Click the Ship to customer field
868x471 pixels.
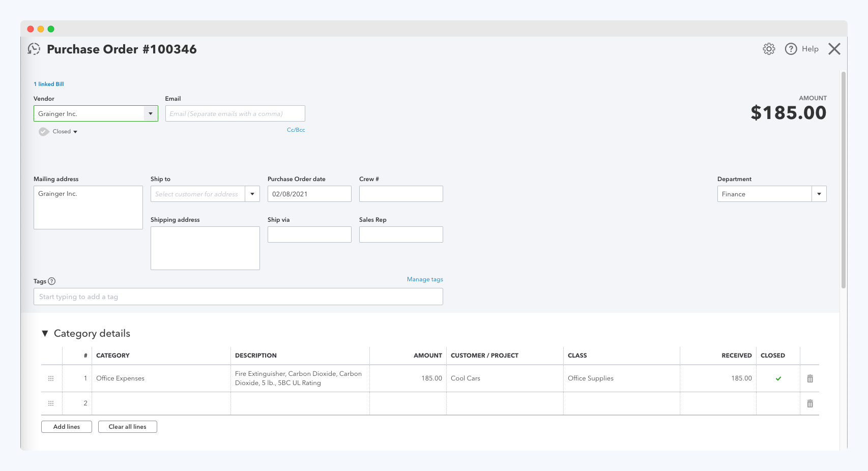tap(198, 194)
